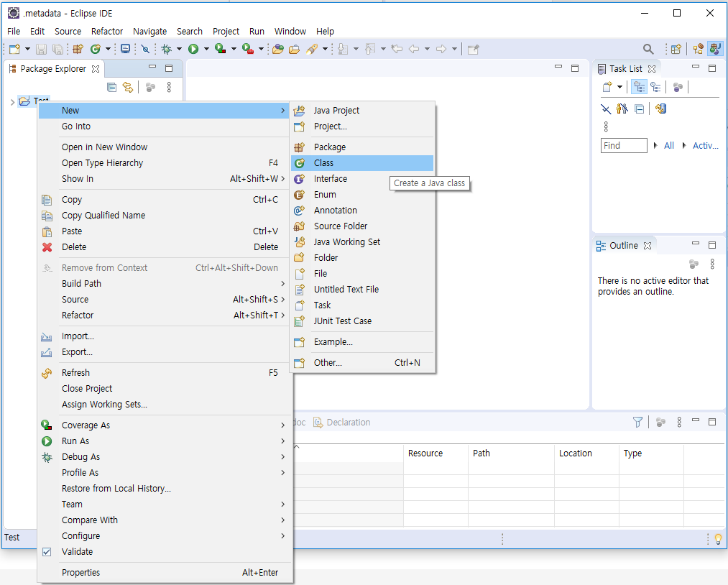Click the green Run button in the toolbar
This screenshot has height=585, width=728.
(x=193, y=49)
